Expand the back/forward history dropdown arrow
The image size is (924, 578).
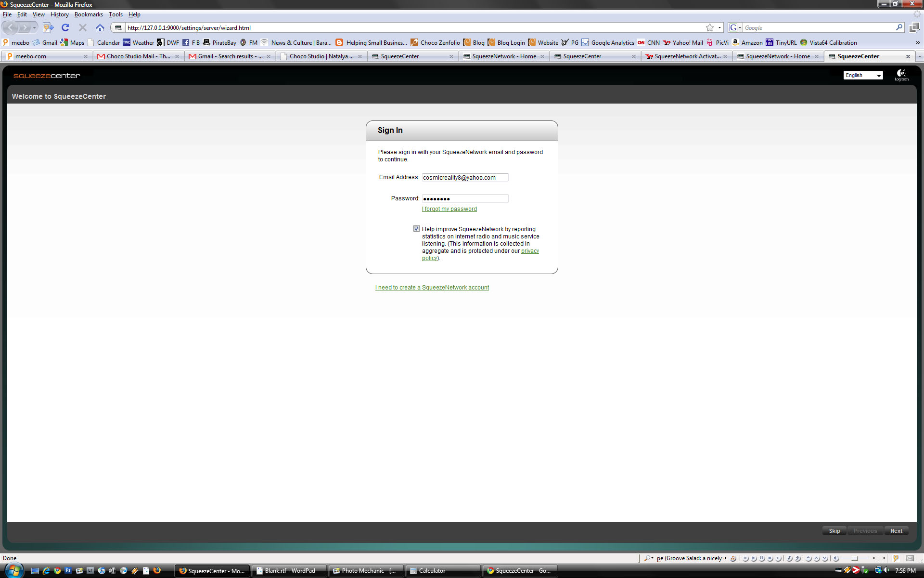tap(35, 27)
